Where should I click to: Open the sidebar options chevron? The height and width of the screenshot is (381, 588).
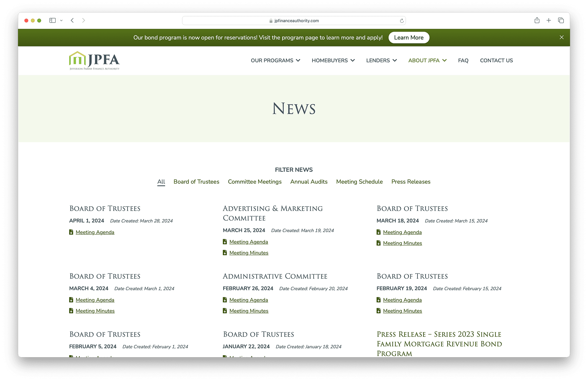(x=61, y=21)
